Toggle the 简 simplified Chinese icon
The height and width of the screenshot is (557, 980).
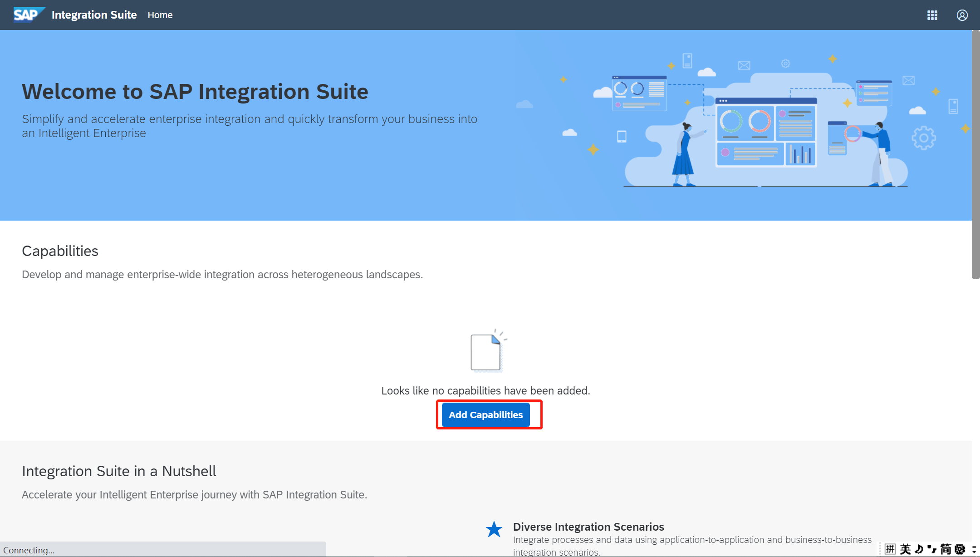pyautogui.click(x=946, y=549)
